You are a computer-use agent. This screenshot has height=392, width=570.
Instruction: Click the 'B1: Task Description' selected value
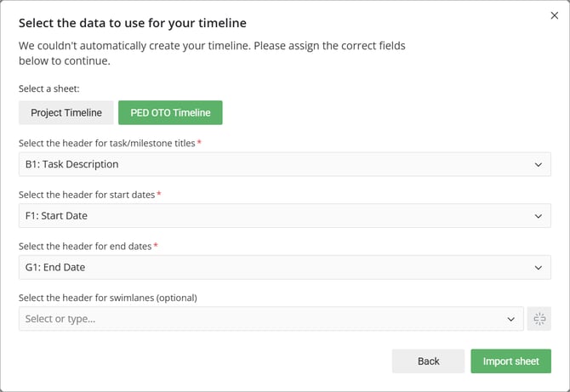72,164
